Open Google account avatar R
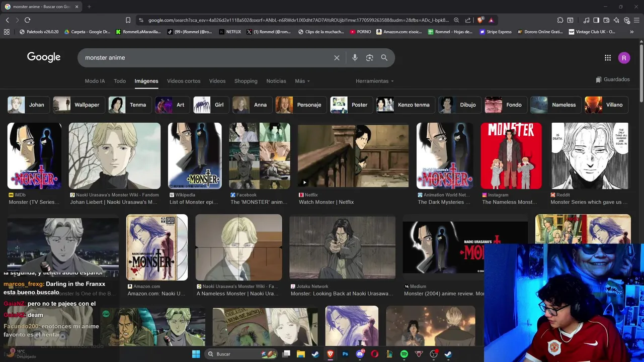 [x=624, y=58]
